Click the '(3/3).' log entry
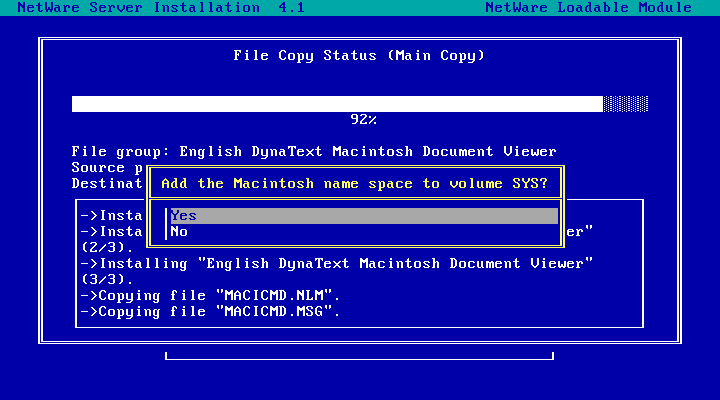Image resolution: width=720 pixels, height=400 pixels. tap(107, 280)
